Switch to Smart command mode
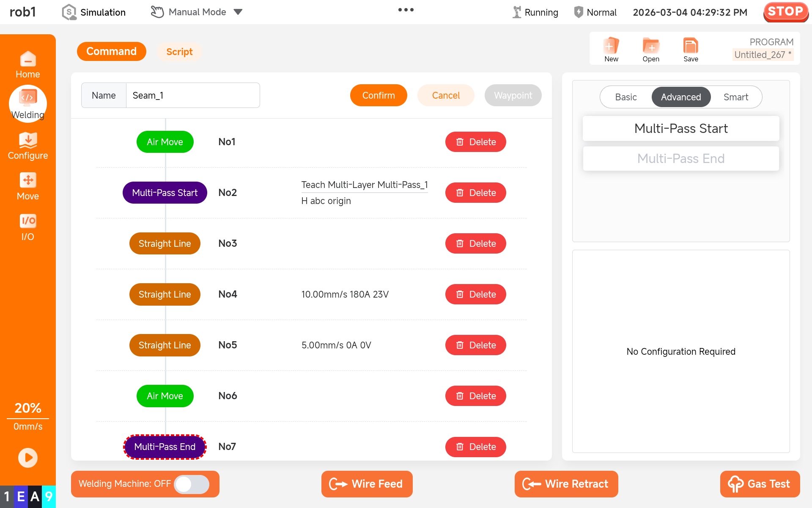812x508 pixels. coord(736,97)
